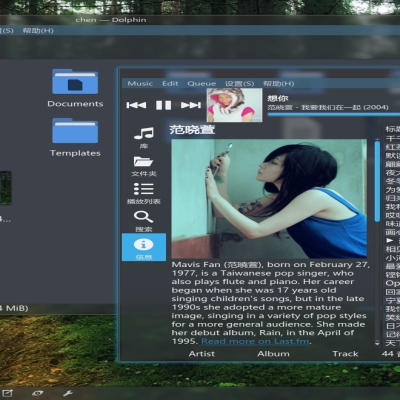Click the chen — Dolphin title bar
400x400 pixels.
(x=111, y=20)
